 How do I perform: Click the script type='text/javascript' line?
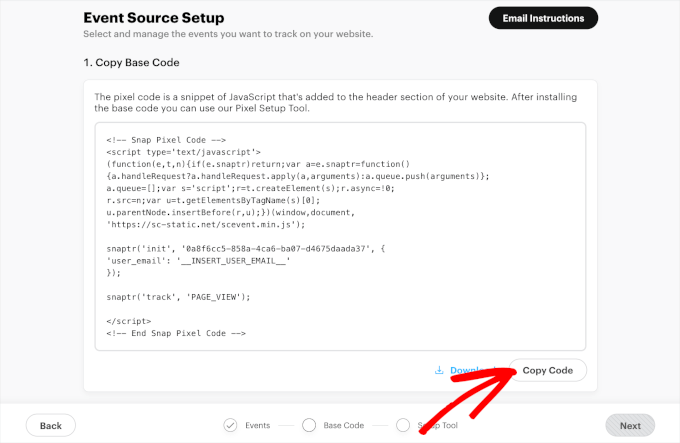click(183, 152)
